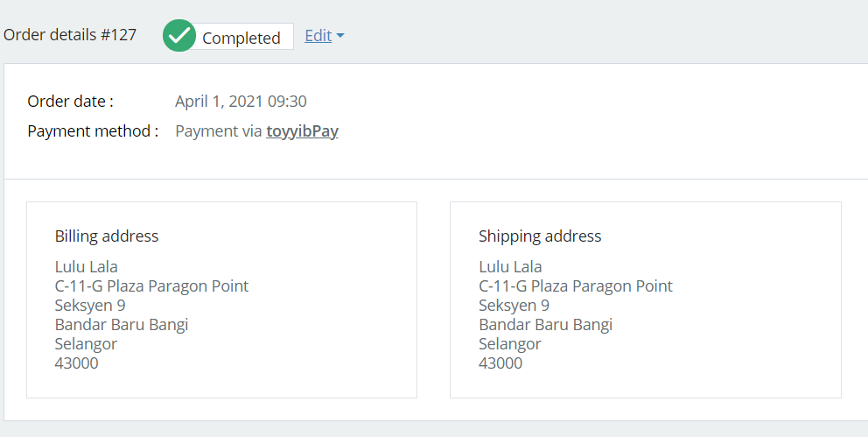Image resolution: width=868 pixels, height=437 pixels.
Task: Expand the Edit dropdown caret arrow
Action: coord(339,36)
